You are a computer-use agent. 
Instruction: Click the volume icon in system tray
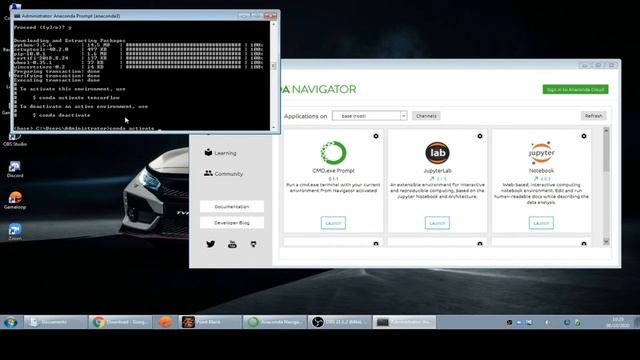(x=547, y=322)
